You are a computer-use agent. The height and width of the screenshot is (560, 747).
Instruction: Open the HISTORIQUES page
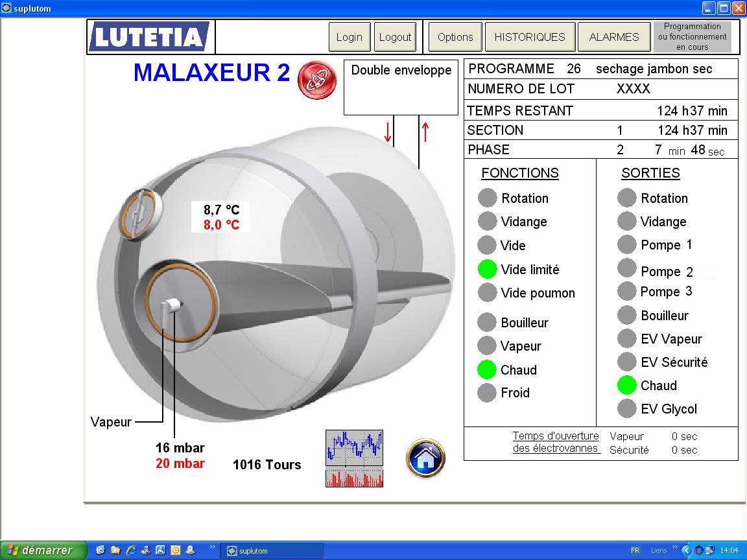pos(529,37)
